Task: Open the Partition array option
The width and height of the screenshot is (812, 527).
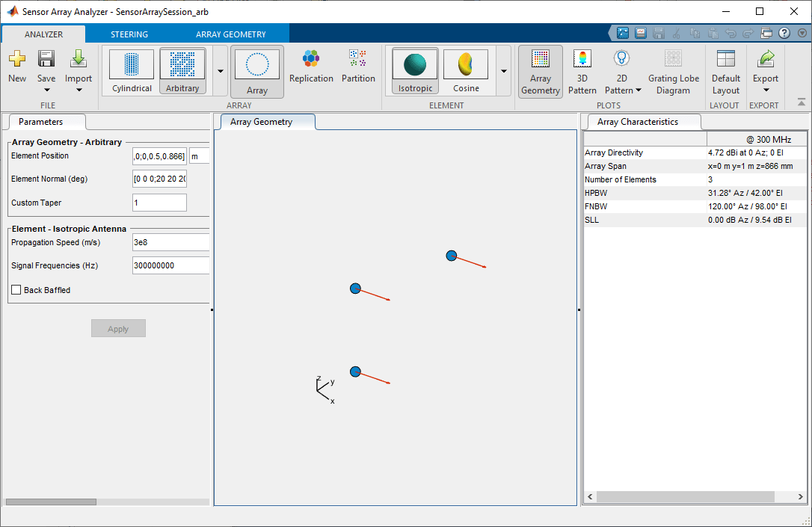Action: tap(358, 67)
